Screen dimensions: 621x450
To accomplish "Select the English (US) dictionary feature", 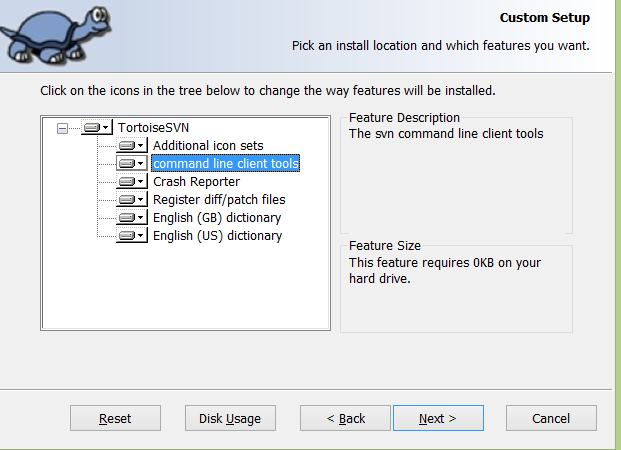I will click(217, 236).
